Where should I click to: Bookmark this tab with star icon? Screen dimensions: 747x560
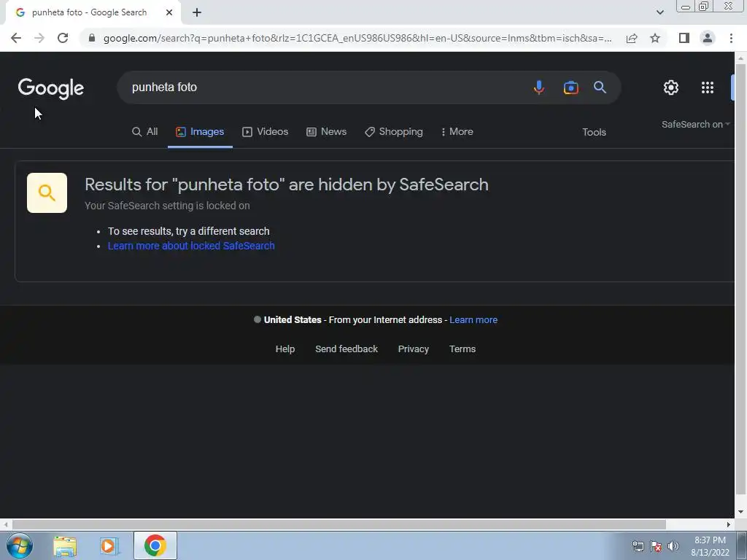pyautogui.click(x=655, y=38)
